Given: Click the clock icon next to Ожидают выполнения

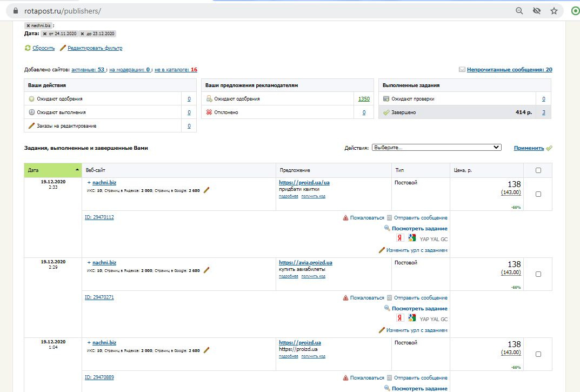Looking at the screenshot, I should point(32,112).
